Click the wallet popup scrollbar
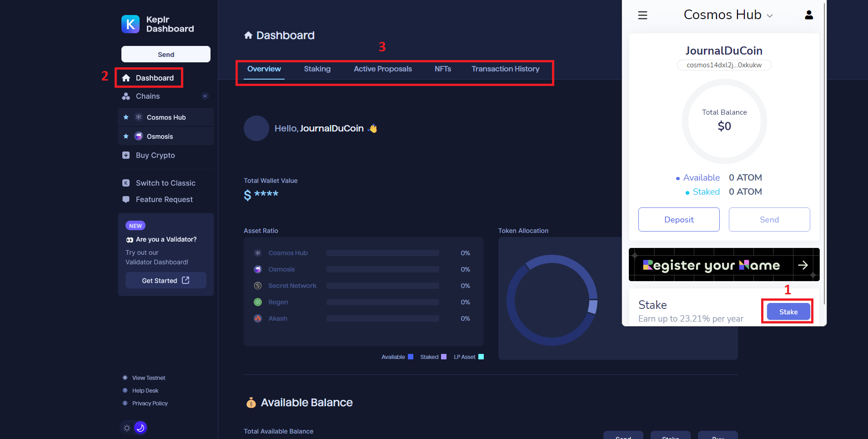Viewport: 868px width, 439px height. click(x=824, y=153)
